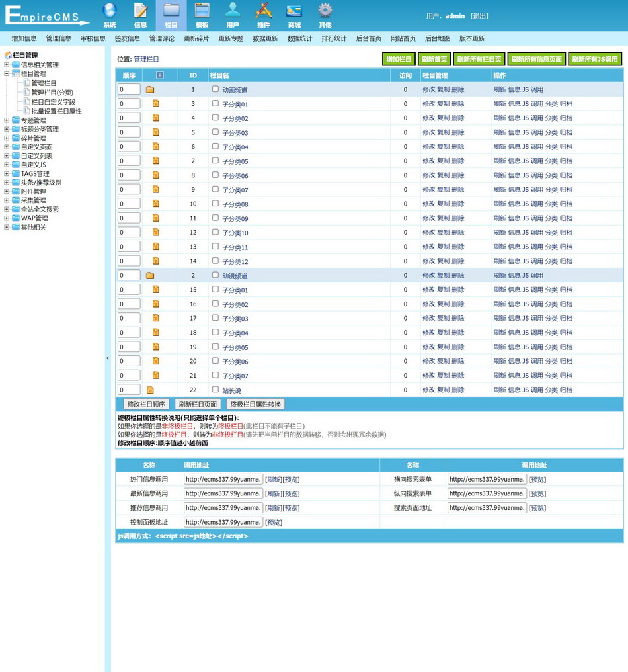Click the file icon in ID 8 row
Screen dimensions: 628x672
156,175
